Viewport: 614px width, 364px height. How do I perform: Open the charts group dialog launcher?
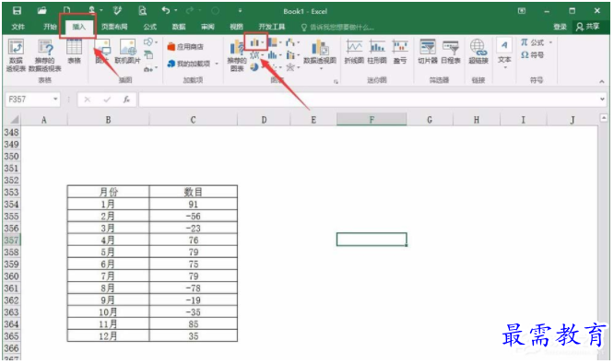coord(336,81)
